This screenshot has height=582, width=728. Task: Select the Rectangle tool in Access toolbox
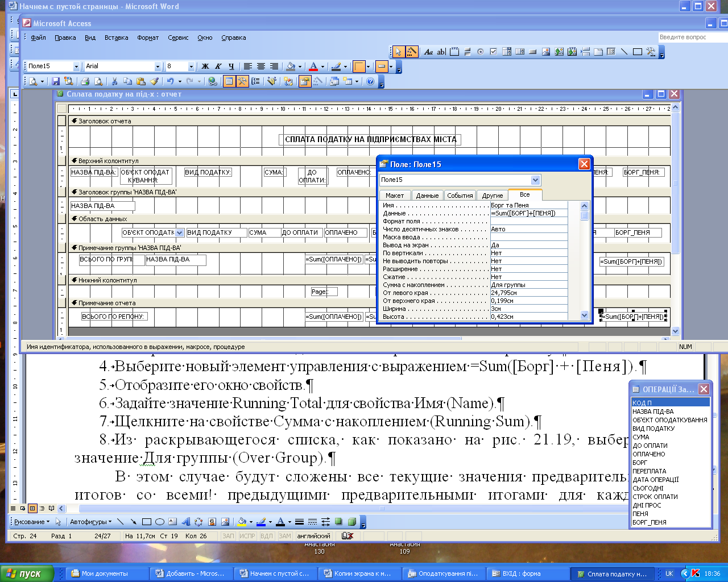pyautogui.click(x=638, y=52)
